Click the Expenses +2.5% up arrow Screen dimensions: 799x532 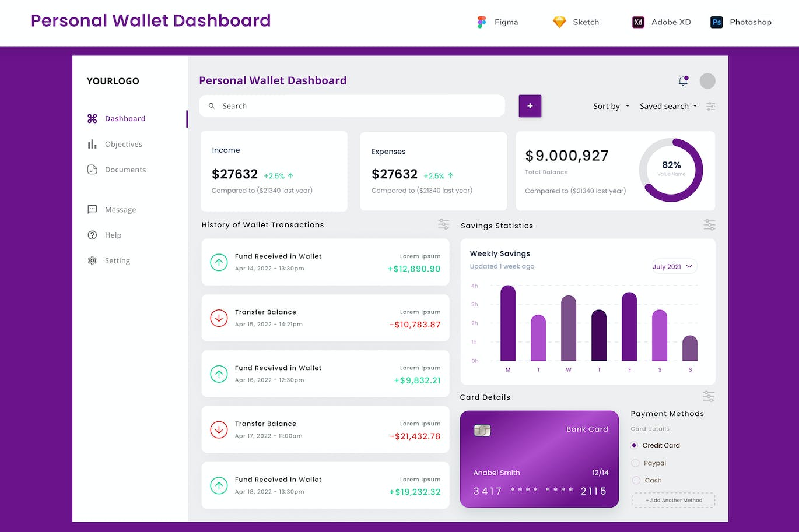[450, 175]
